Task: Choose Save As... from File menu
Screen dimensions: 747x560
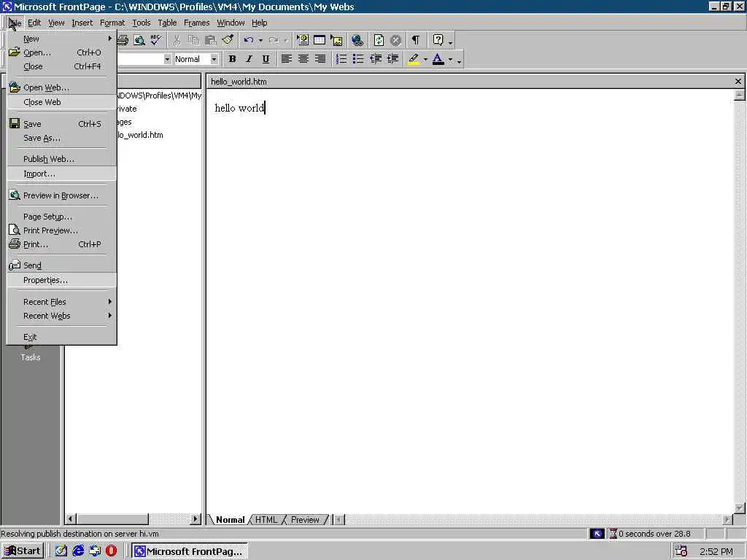Action: (x=62, y=138)
